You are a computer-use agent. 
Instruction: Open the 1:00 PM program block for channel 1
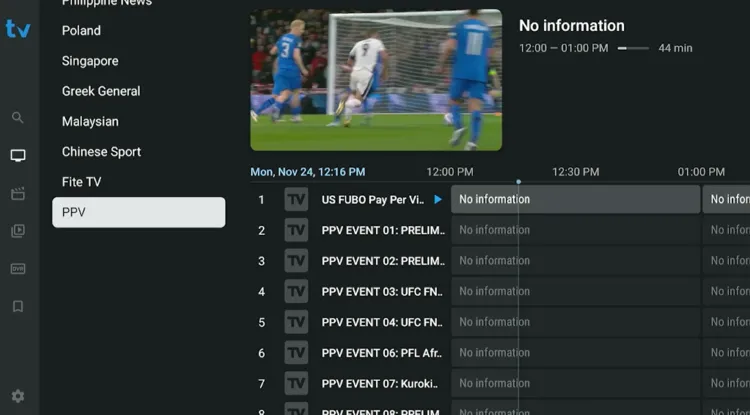point(726,199)
